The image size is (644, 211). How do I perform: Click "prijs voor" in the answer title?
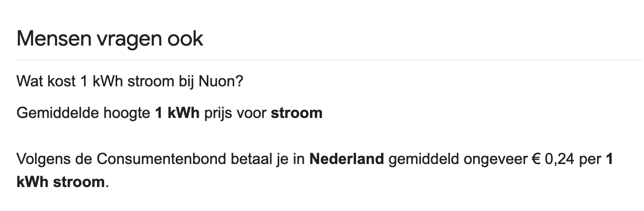point(235,114)
